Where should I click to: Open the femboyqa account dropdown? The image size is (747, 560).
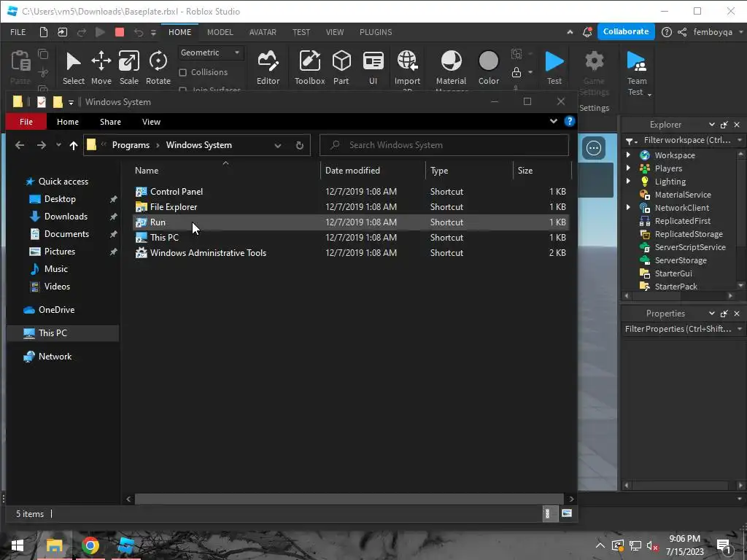coord(741,32)
